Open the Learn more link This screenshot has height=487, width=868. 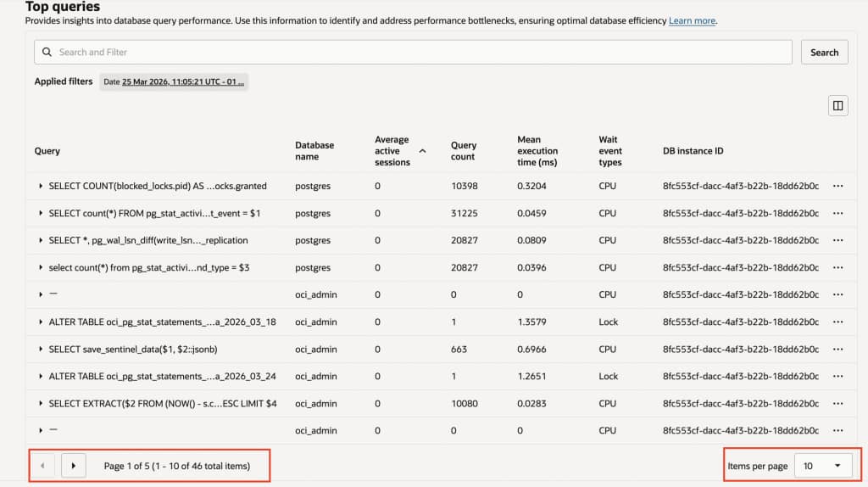click(692, 20)
